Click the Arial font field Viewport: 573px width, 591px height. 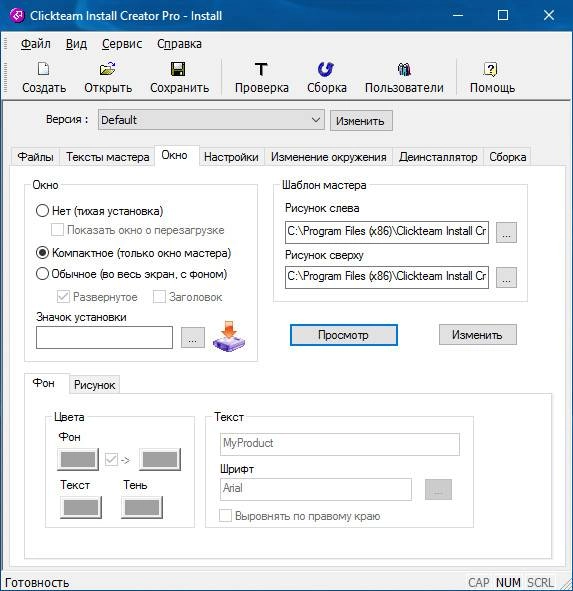click(x=316, y=489)
